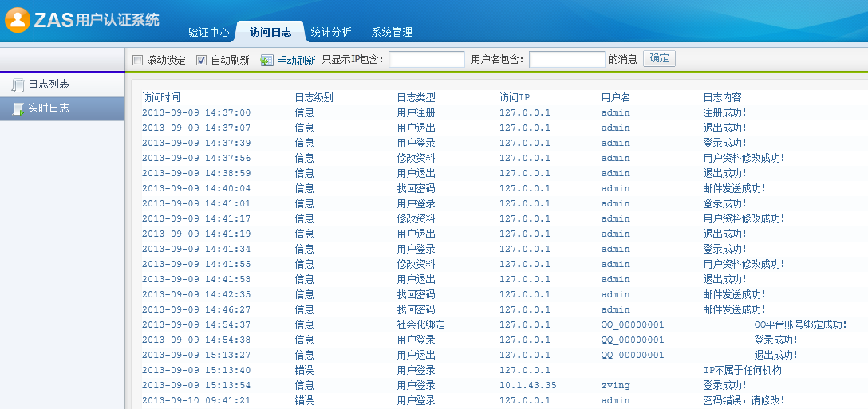Image resolution: width=868 pixels, height=409 pixels.
Task: Focus the IP包含 filter input field
Action: tap(426, 60)
